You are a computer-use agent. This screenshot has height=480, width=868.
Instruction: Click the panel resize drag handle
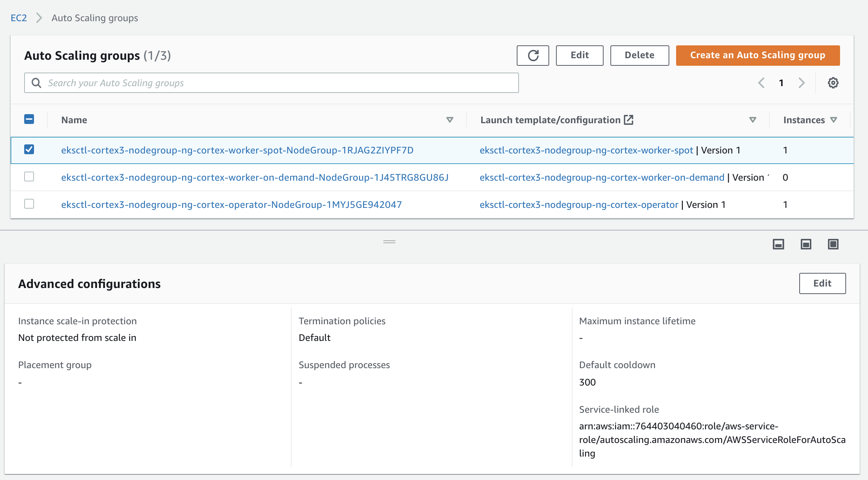click(x=389, y=242)
